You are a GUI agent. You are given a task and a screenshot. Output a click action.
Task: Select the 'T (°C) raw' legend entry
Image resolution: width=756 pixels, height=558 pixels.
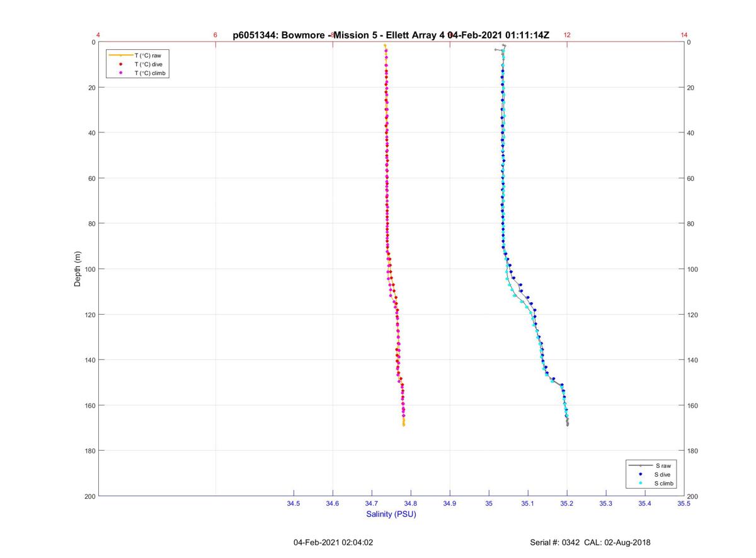pos(148,55)
